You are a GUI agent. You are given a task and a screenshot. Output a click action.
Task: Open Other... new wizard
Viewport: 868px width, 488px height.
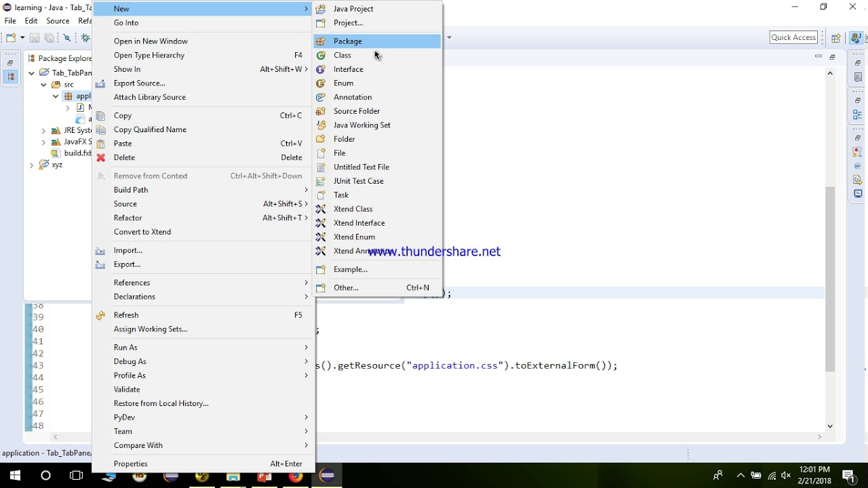[x=377, y=288]
